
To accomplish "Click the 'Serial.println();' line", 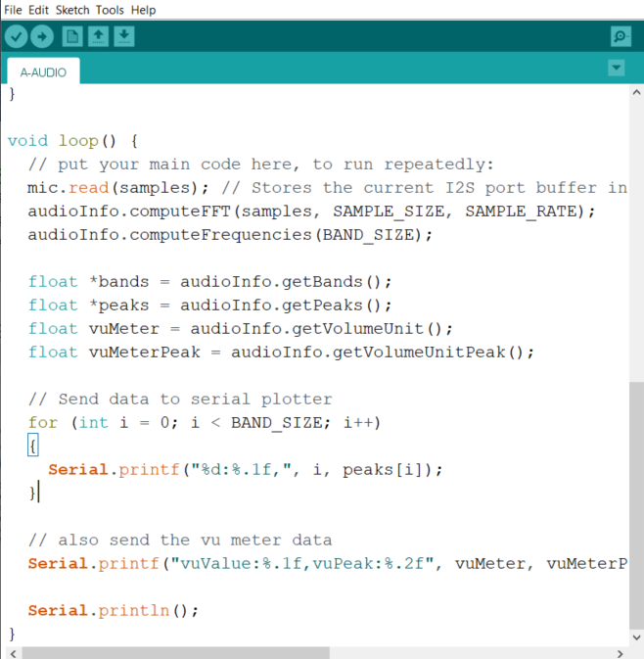I will click(x=113, y=611).
